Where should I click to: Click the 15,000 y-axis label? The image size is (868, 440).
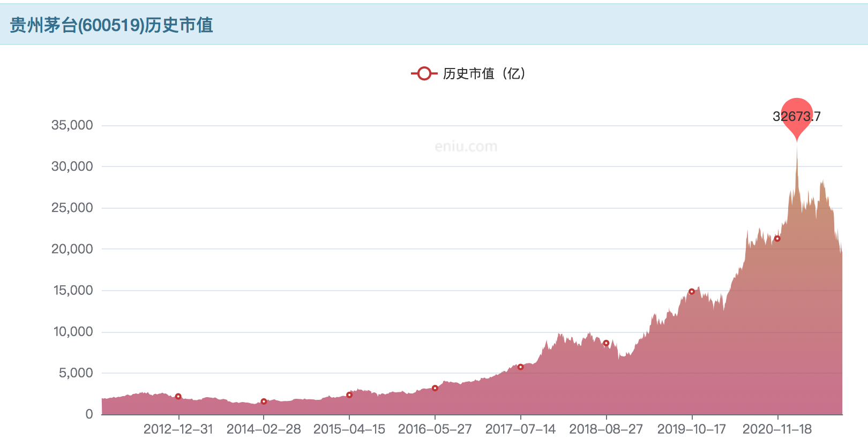[x=73, y=290]
